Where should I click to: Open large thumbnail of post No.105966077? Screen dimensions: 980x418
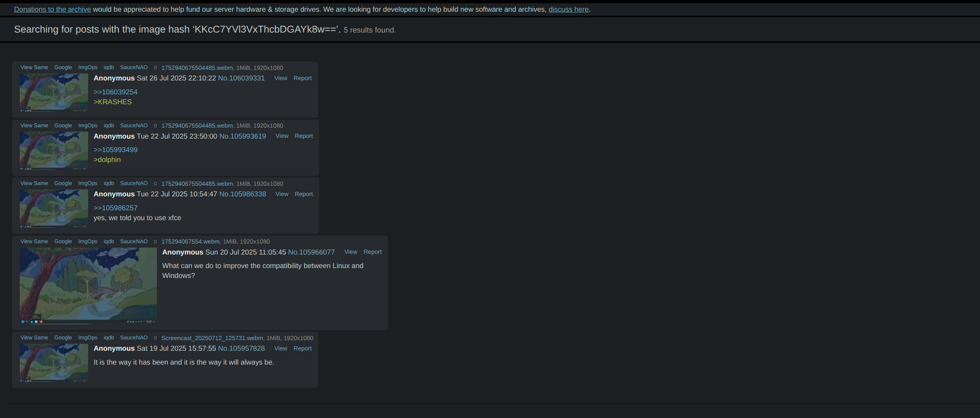pyautogui.click(x=88, y=286)
